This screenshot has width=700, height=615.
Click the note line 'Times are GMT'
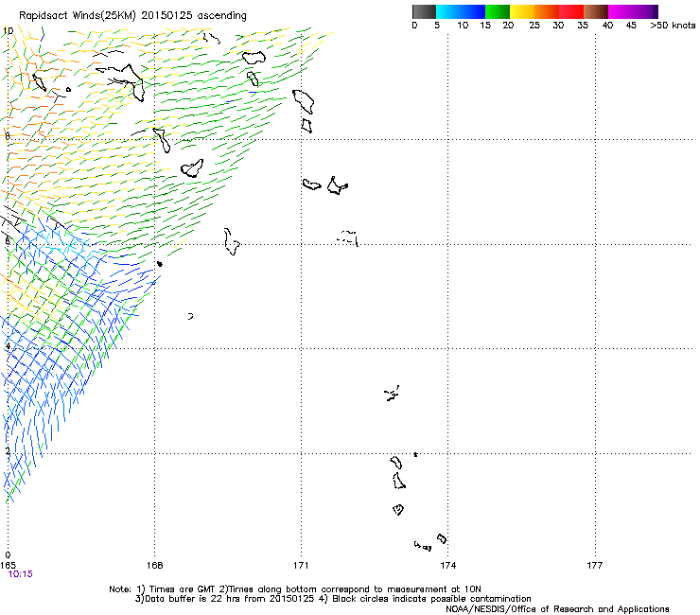[x=183, y=589]
